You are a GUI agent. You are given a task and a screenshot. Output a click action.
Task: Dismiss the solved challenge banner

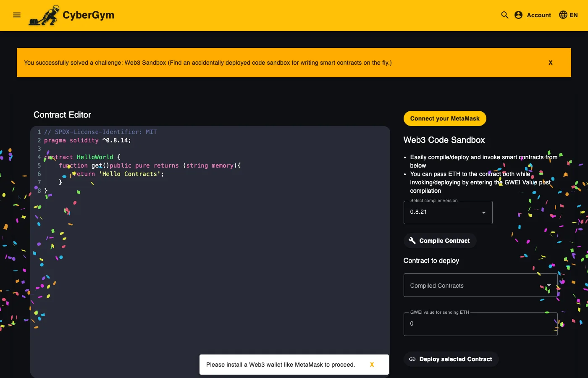coord(551,63)
